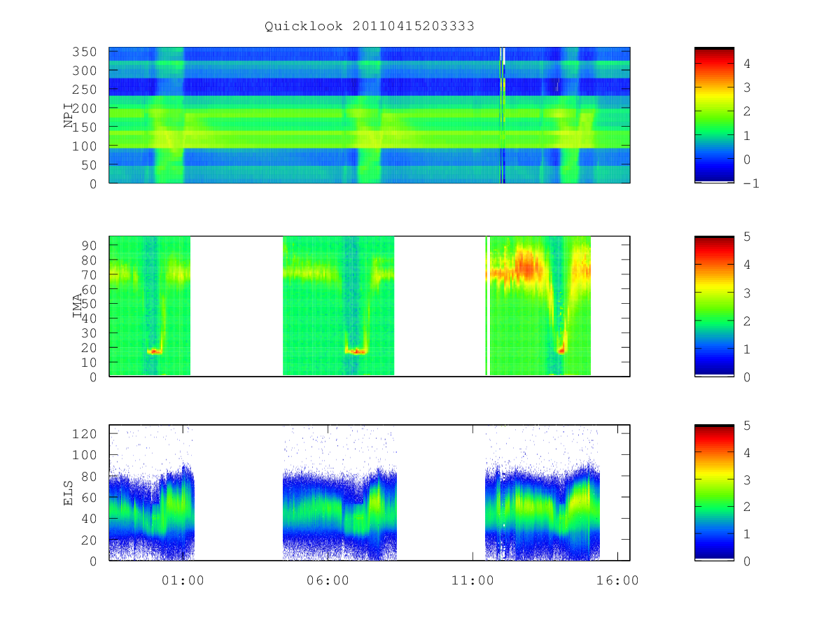
Task: Click the third IMA data segment
Action: click(x=538, y=306)
